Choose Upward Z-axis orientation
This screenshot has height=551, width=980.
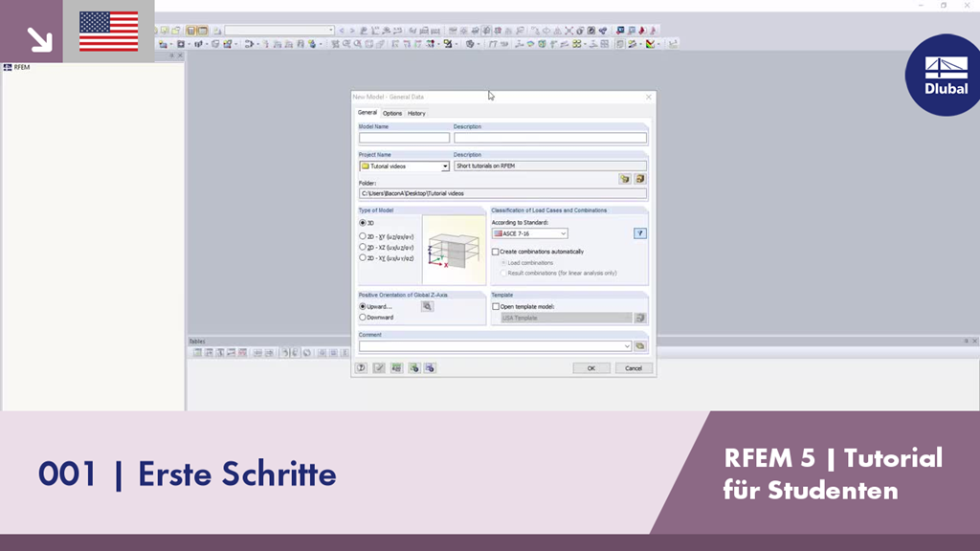coord(363,307)
